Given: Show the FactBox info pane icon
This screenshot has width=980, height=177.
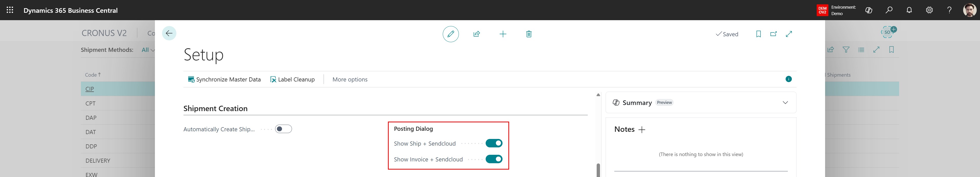Looking at the screenshot, I should 789,79.
